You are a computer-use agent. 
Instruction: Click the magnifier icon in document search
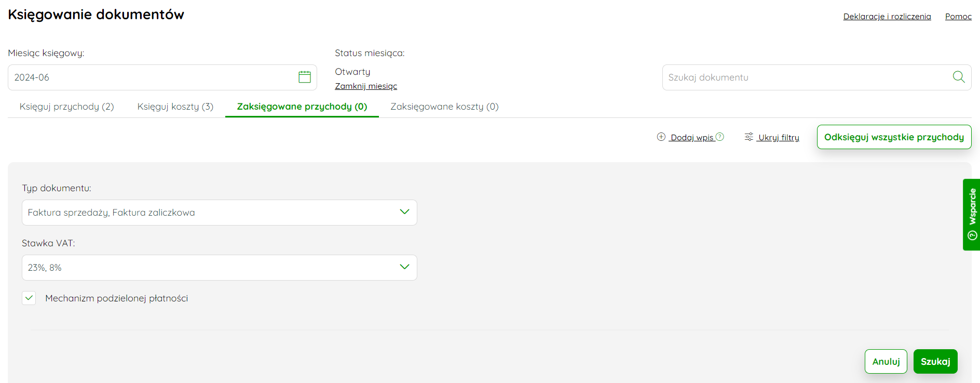tap(959, 77)
